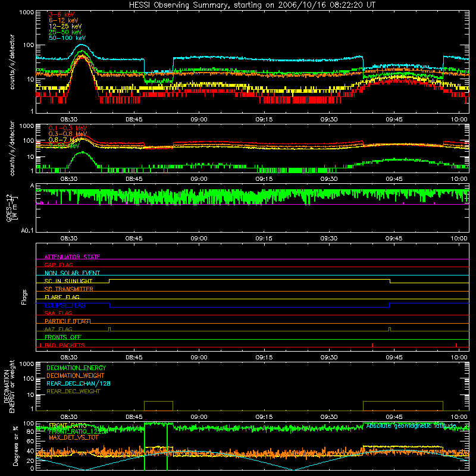Select the DECIMATION_WEIGHT legend label

[76, 375]
